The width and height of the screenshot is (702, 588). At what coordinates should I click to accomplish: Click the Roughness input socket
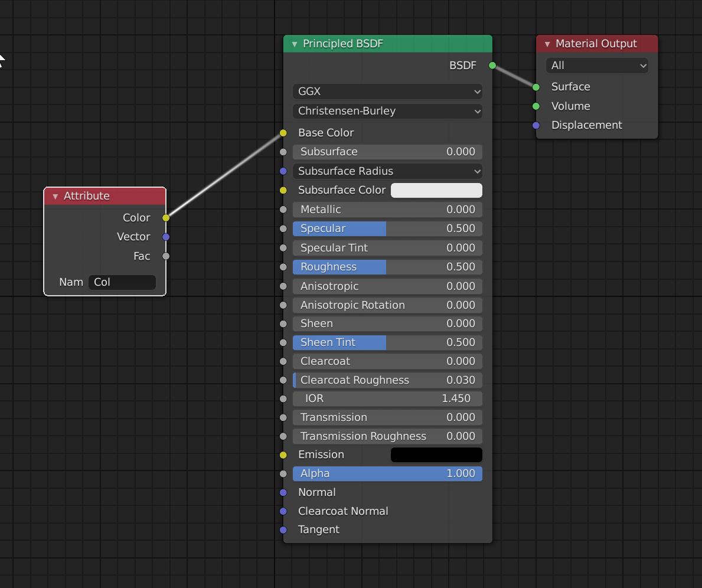[x=283, y=267]
